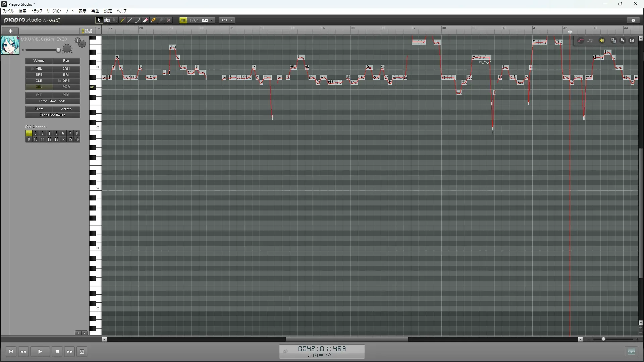This screenshot has height=362, width=644.
Task: Toggle the grid snap button
Action: pos(183,20)
